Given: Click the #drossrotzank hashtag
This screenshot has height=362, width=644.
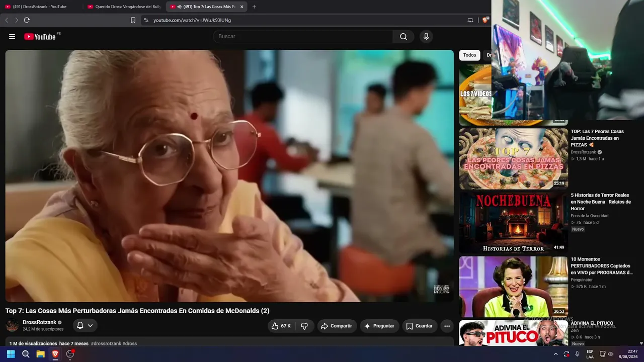Looking at the screenshot, I should (106, 344).
